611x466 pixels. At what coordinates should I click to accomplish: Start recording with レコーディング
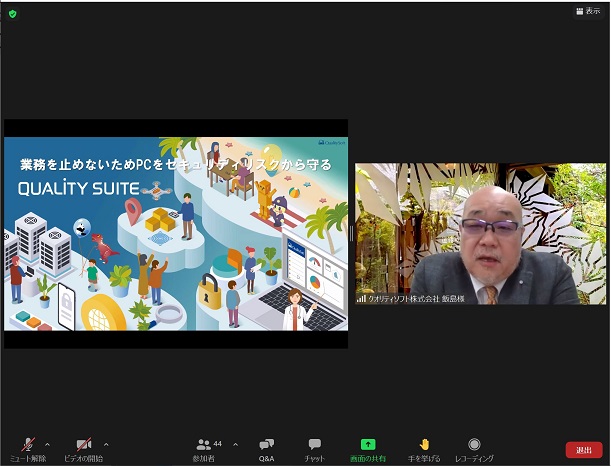tap(474, 450)
